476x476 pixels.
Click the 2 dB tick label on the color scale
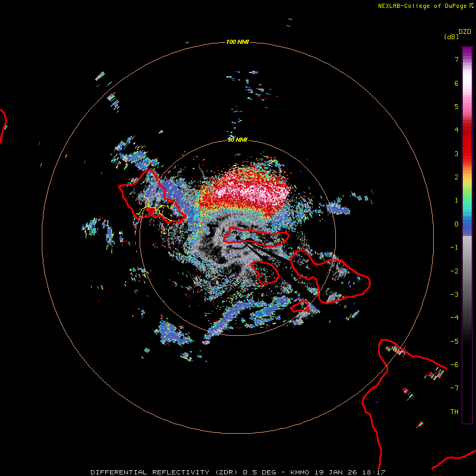(x=456, y=177)
